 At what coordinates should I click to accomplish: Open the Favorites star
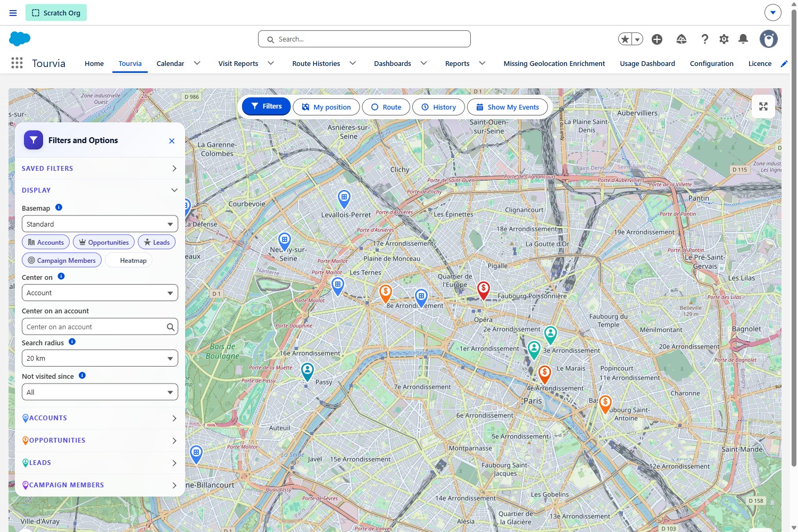click(625, 39)
